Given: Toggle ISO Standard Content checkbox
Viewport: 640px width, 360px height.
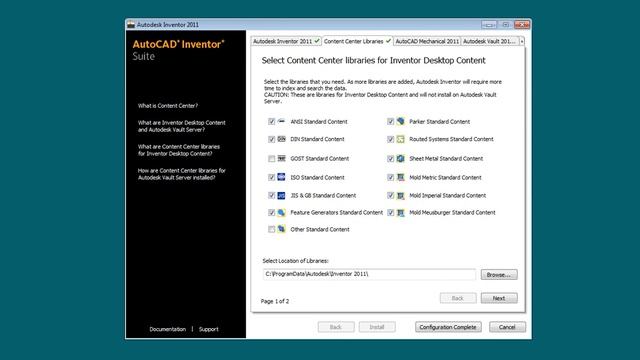Looking at the screenshot, I should tap(271, 178).
